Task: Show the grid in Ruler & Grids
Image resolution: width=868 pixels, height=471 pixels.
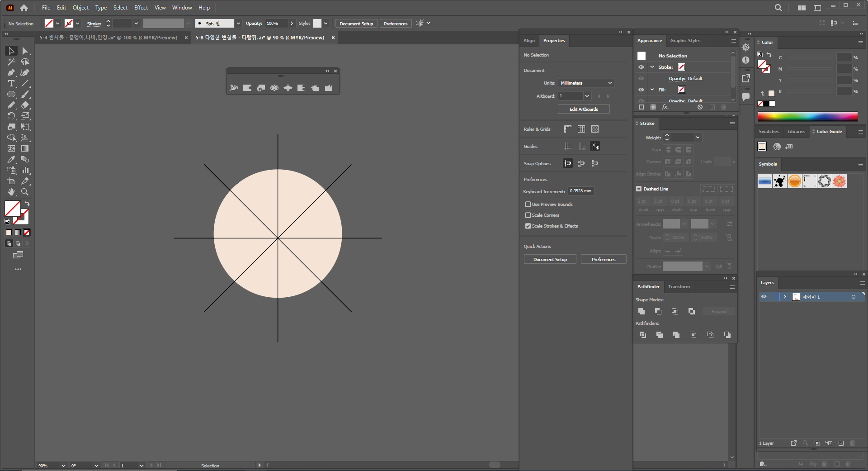Action: point(581,129)
